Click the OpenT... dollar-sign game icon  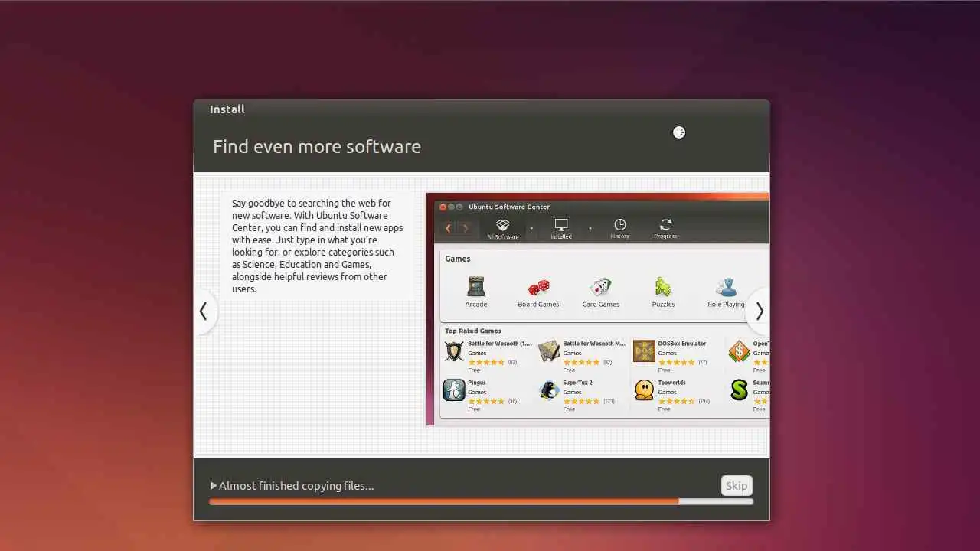coord(739,351)
